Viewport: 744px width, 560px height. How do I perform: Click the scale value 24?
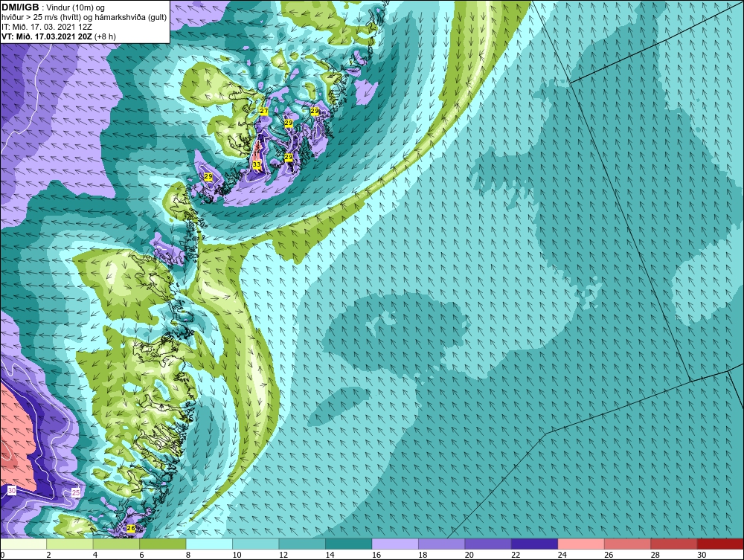click(562, 555)
